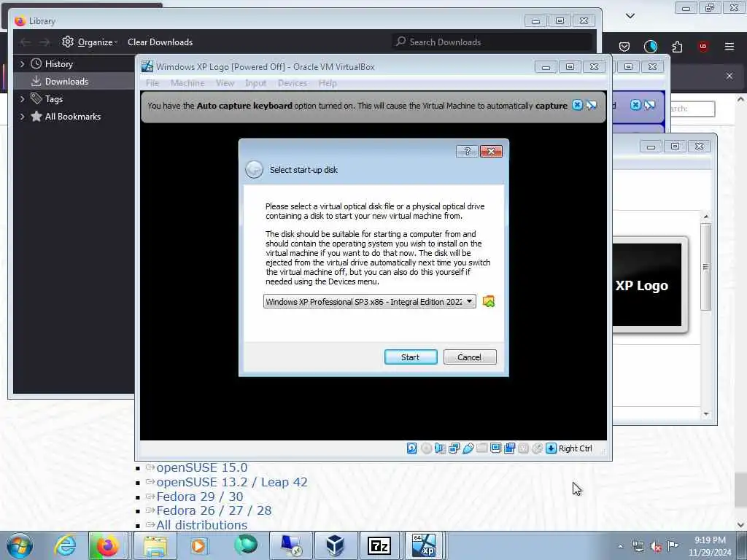The width and height of the screenshot is (747, 560).
Task: Click the don't-show-again icon on keyboard notification
Action: (x=591, y=105)
